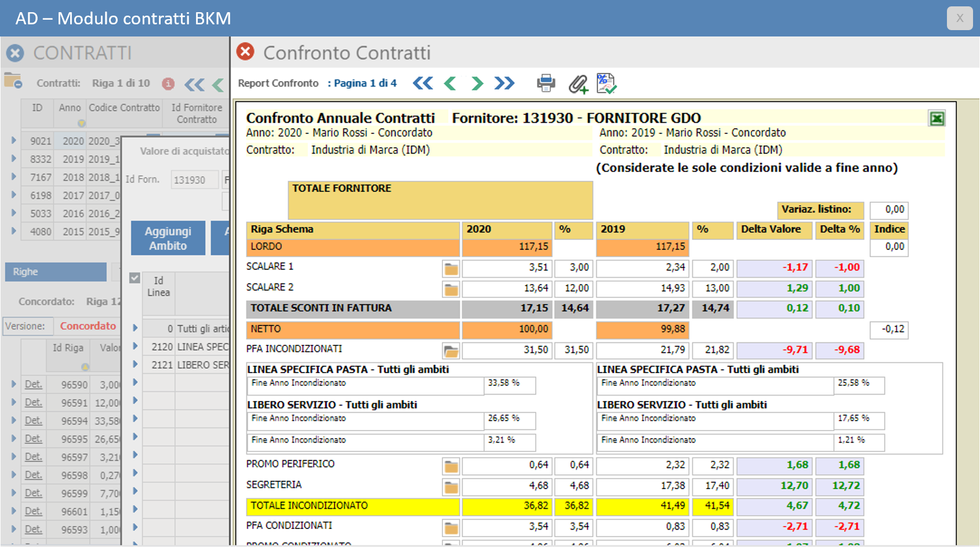This screenshot has height=547, width=980.
Task: Click the orange NETTO row label
Action: pos(353,329)
